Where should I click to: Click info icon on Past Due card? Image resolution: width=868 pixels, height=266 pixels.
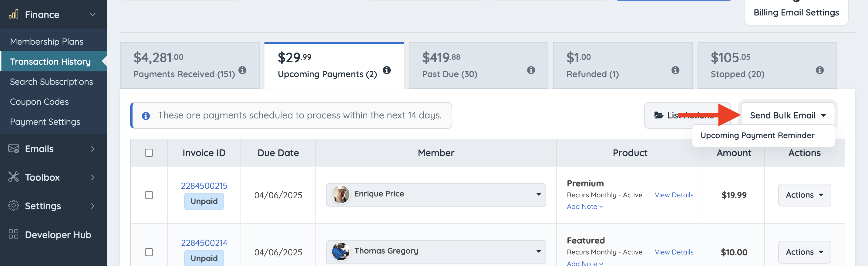click(x=531, y=70)
